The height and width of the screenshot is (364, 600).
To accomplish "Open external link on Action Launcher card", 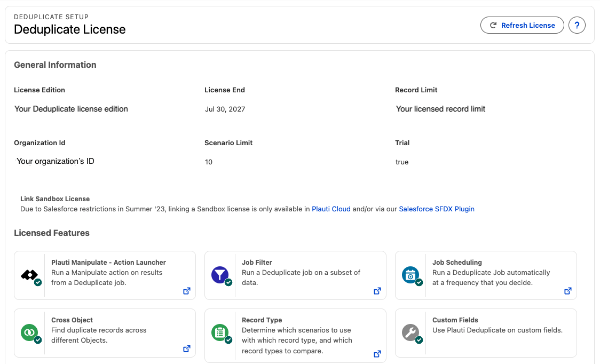I will pyautogui.click(x=187, y=291).
